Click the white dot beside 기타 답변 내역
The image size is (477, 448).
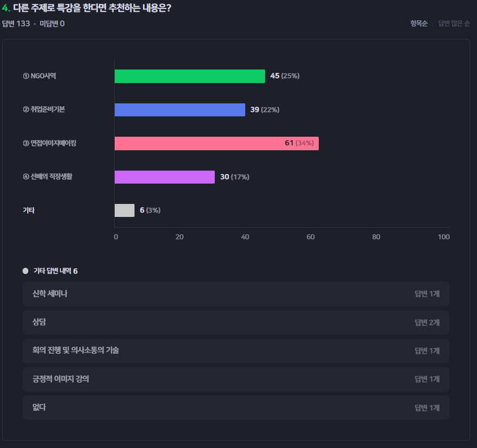(x=25, y=271)
